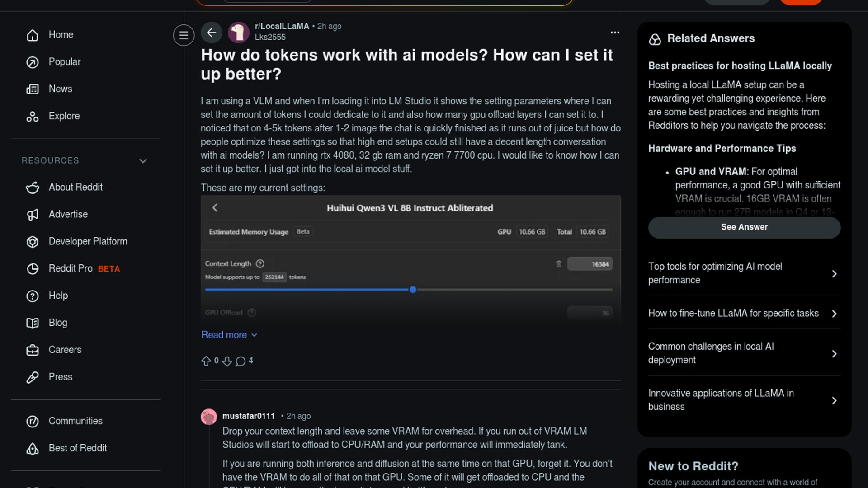Click the back arrow button beside the post
The image size is (868, 488).
[211, 33]
